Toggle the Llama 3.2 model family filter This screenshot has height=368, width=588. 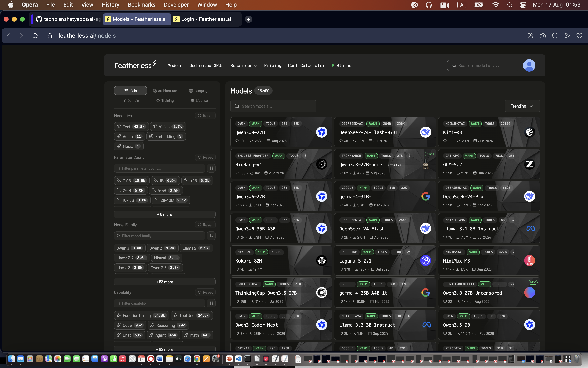coord(132,258)
